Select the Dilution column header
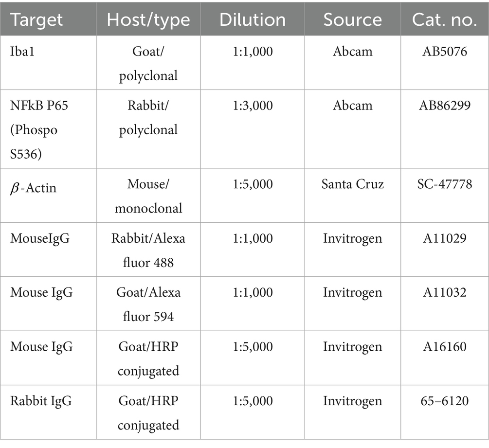 [253, 19]
